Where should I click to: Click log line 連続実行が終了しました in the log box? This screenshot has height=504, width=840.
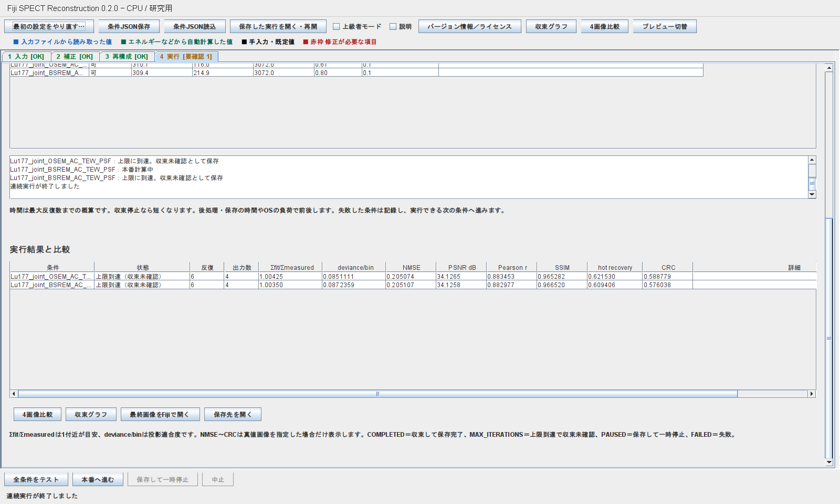coord(45,186)
